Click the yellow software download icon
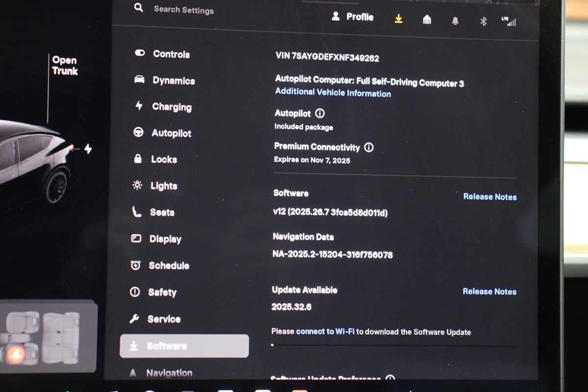Viewport: 588px width, 392px height. [398, 19]
